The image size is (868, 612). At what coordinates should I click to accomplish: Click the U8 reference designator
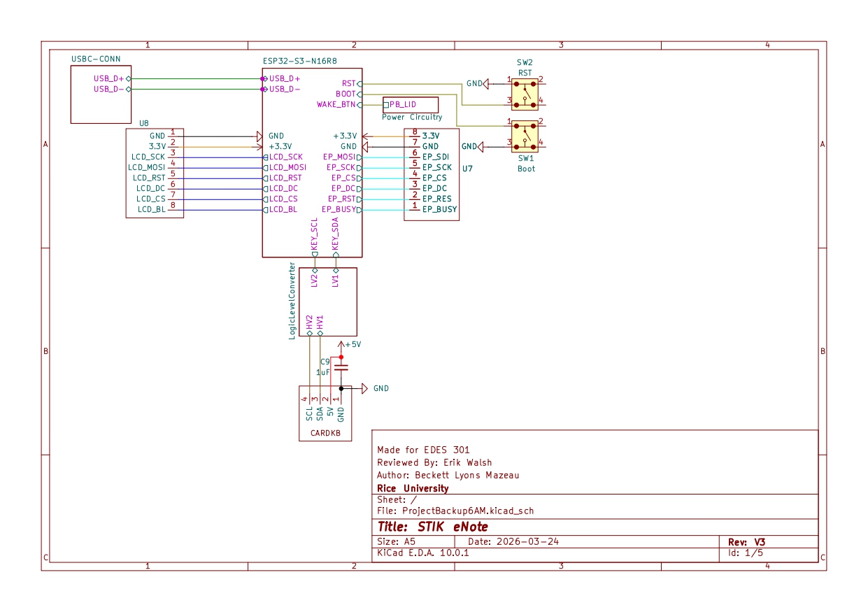point(144,123)
